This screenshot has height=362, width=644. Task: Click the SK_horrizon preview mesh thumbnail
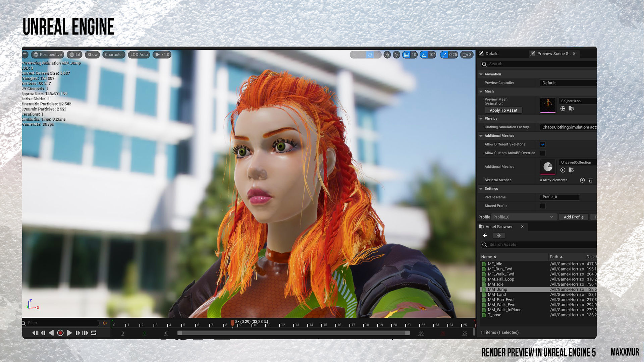point(548,105)
